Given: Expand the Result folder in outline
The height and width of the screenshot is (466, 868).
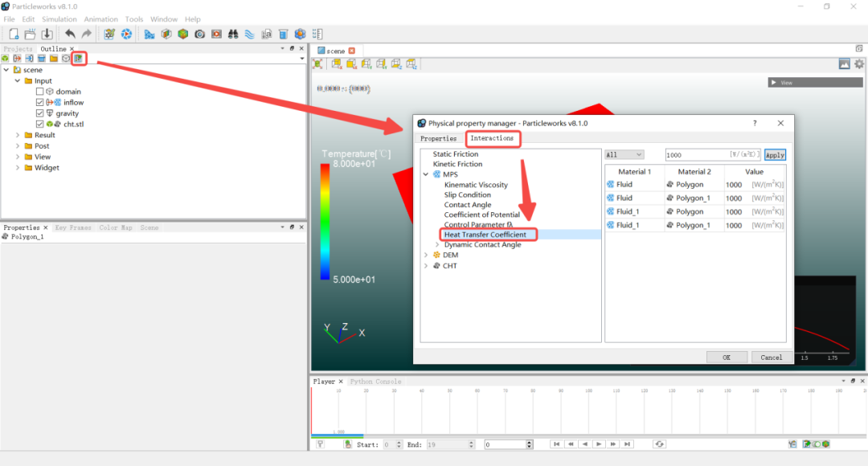Looking at the screenshot, I should (18, 135).
